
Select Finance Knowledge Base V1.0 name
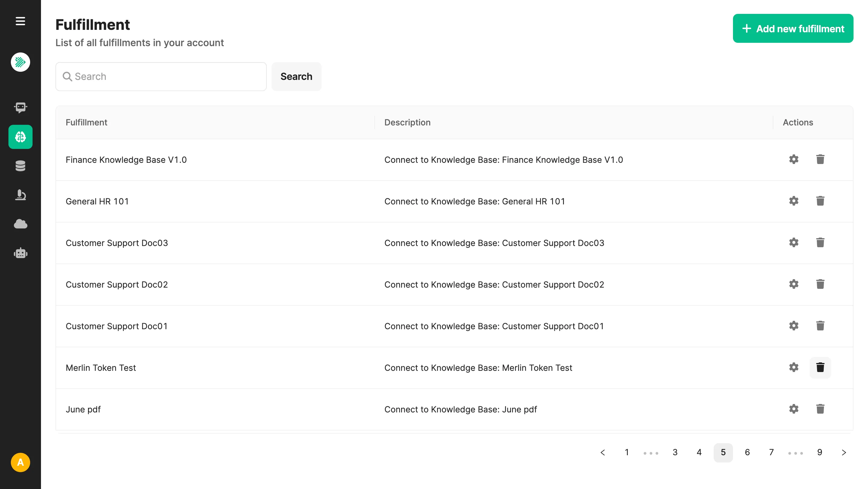pos(126,160)
